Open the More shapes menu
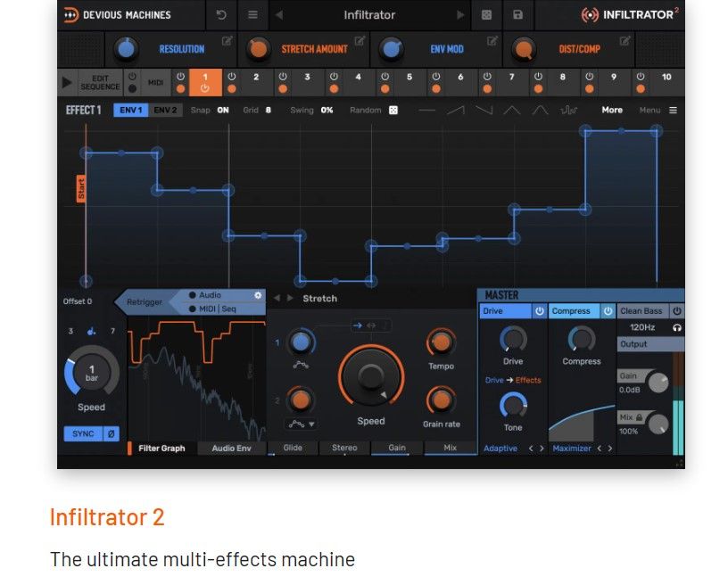This screenshot has width=728, height=585. pyautogui.click(x=612, y=110)
